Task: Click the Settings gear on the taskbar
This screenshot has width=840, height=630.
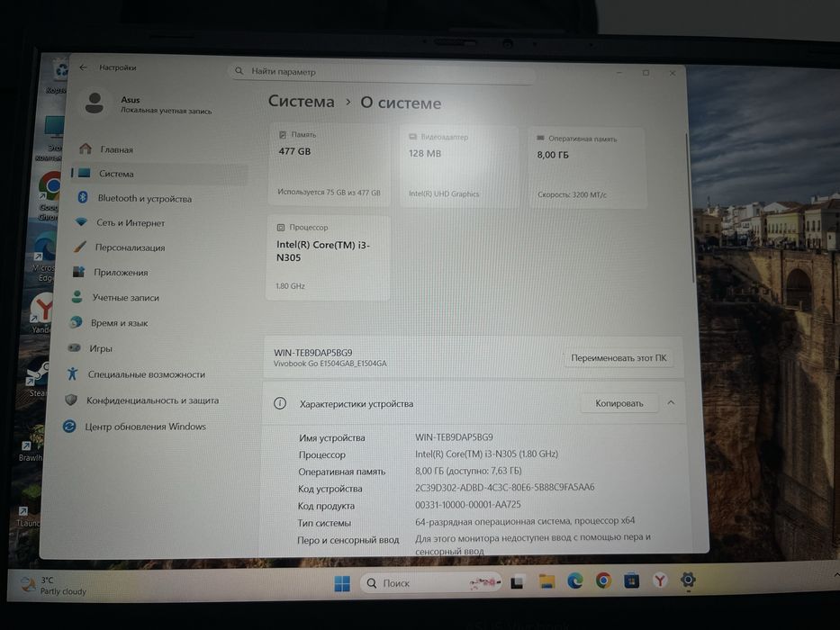Action: (688, 580)
